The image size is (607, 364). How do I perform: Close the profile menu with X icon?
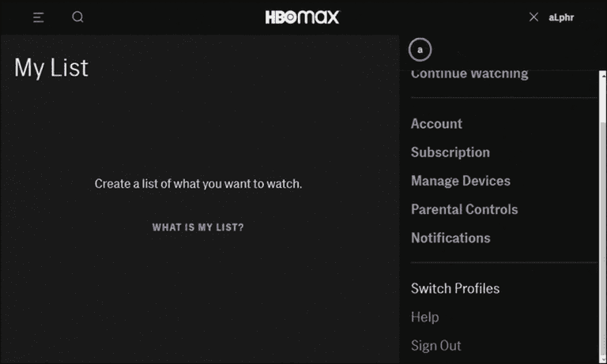(533, 17)
